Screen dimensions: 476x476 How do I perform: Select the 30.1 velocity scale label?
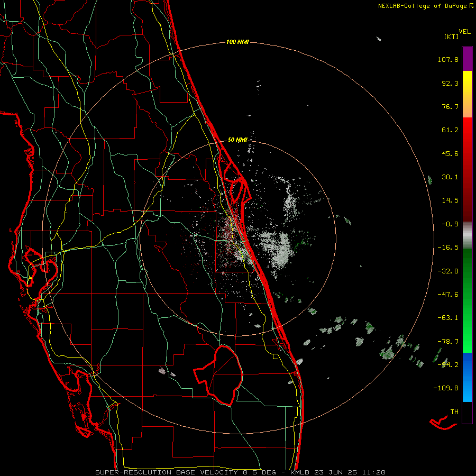[x=450, y=177]
